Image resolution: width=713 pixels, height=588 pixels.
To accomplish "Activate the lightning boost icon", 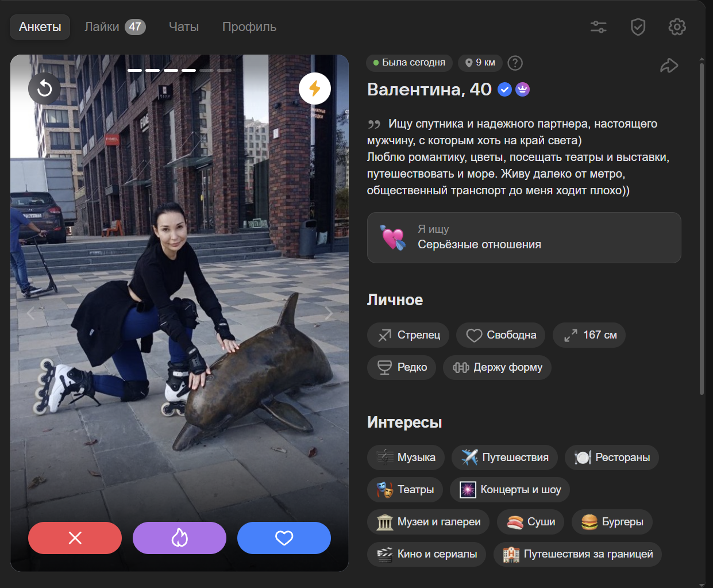I will 315,89.
